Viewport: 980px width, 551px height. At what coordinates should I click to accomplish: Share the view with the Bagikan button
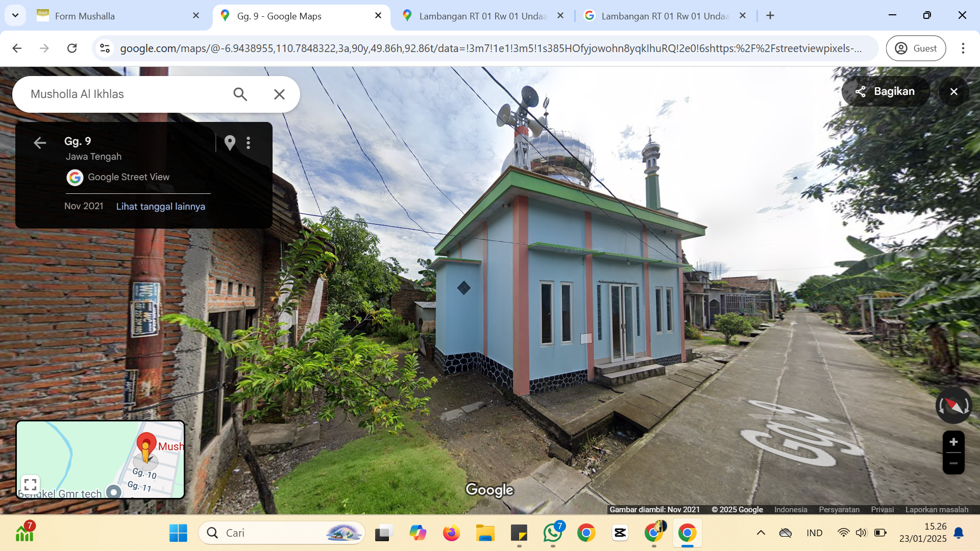(x=886, y=91)
